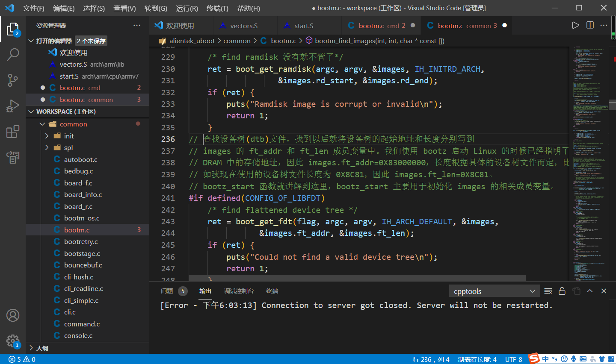Screen dimensions: 616x364
Task: Open the Extensions view
Action: click(x=13, y=131)
